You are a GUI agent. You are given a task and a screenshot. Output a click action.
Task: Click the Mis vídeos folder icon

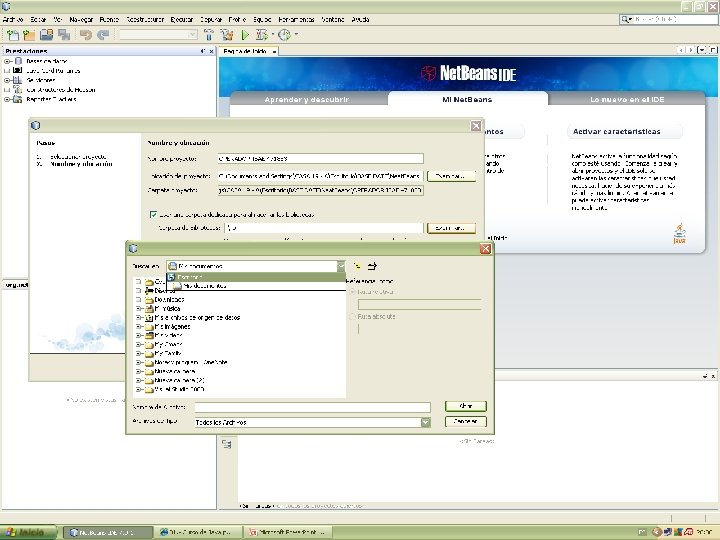coord(149,335)
